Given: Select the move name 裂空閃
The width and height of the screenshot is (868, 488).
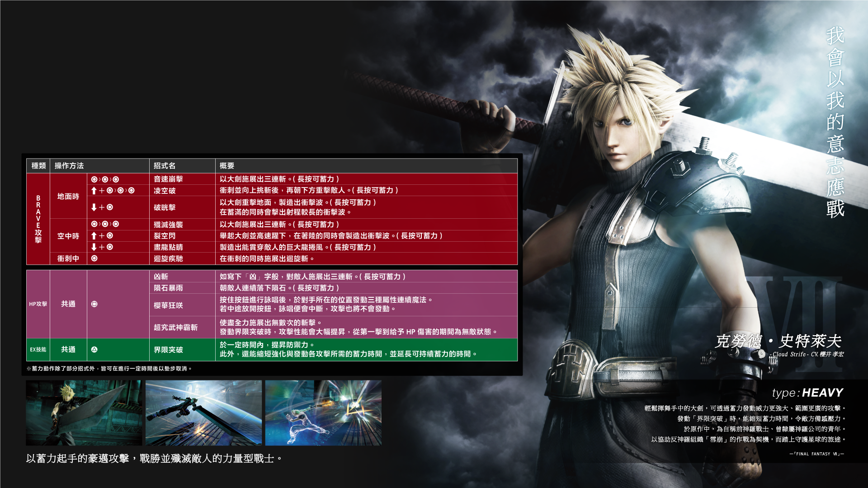Looking at the screenshot, I should (x=165, y=236).
